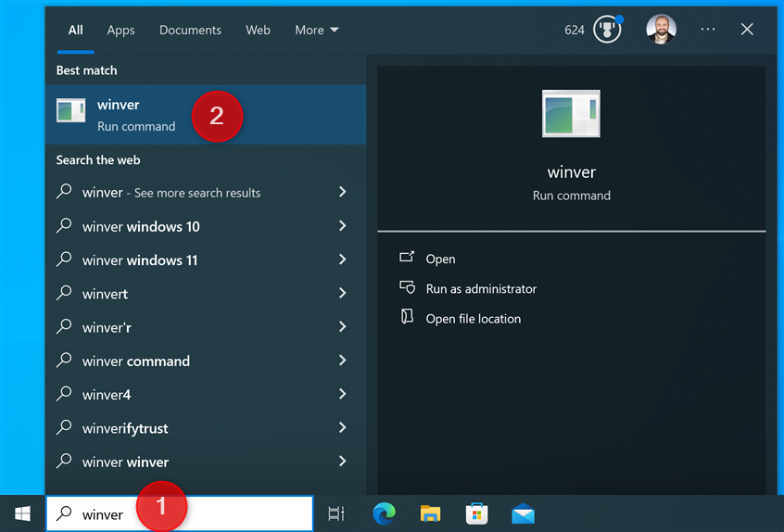The height and width of the screenshot is (532, 784).
Task: Click the Rewards trophy icon
Action: (x=607, y=30)
